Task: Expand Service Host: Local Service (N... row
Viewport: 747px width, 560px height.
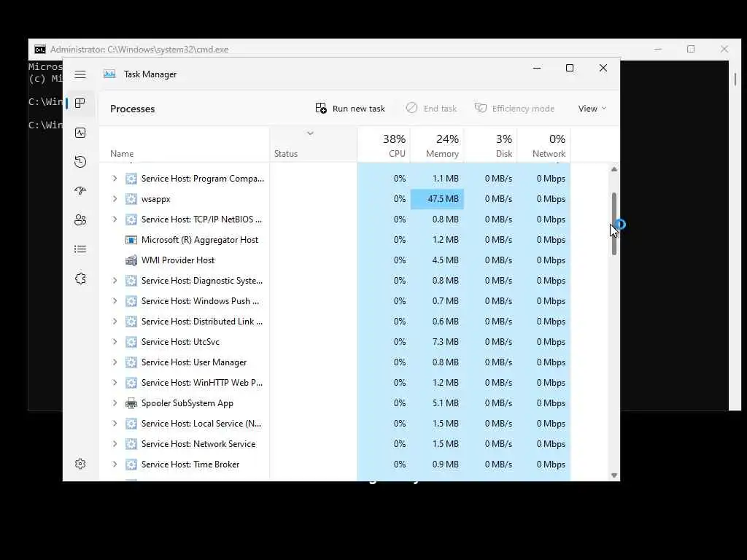Action: tap(115, 424)
